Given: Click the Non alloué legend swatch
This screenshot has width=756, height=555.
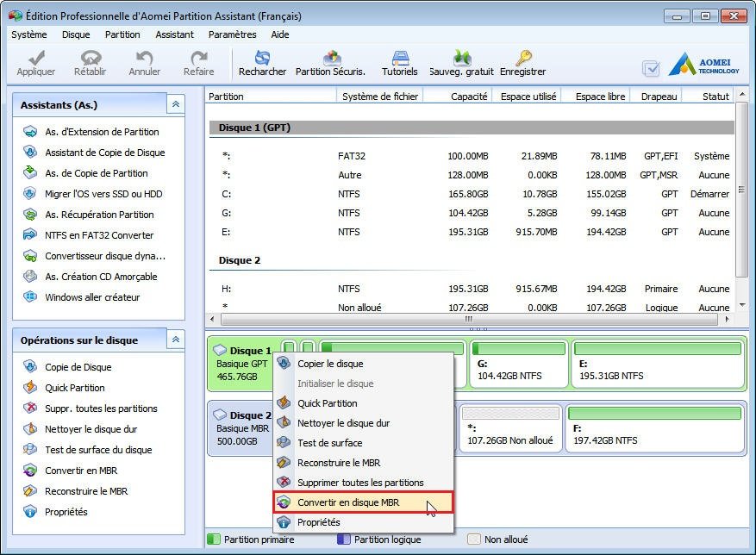Looking at the screenshot, I should pyautogui.click(x=474, y=539).
